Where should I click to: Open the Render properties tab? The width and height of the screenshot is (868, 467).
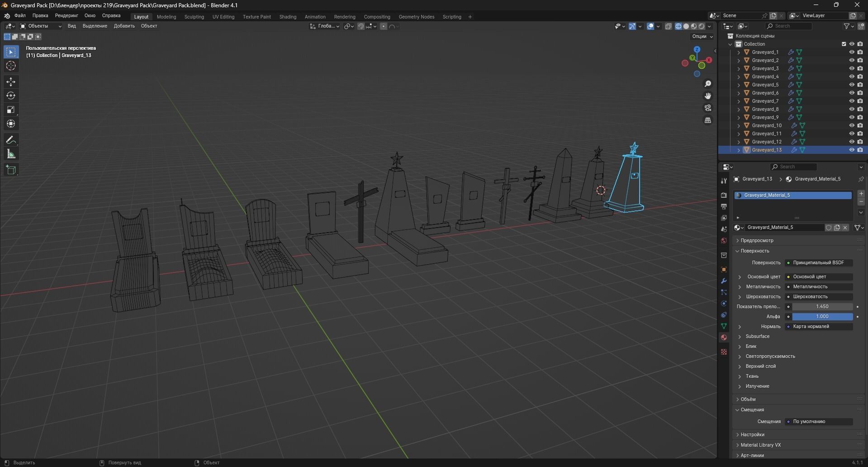click(x=724, y=195)
